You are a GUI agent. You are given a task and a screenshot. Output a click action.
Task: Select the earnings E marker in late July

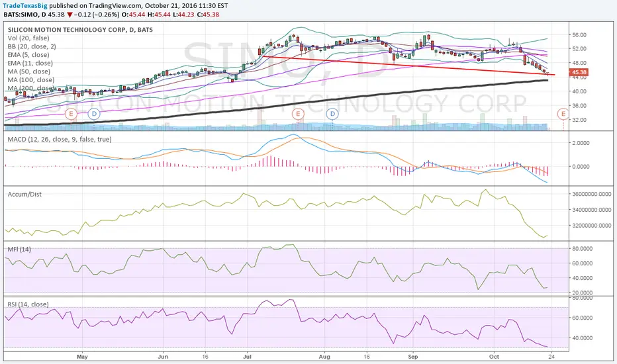tap(298, 114)
